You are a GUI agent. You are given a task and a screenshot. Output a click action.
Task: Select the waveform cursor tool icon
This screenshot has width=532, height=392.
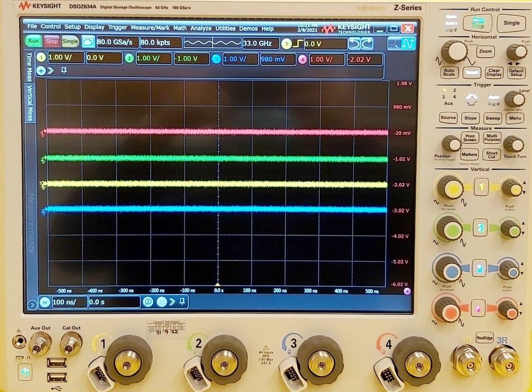(408, 44)
